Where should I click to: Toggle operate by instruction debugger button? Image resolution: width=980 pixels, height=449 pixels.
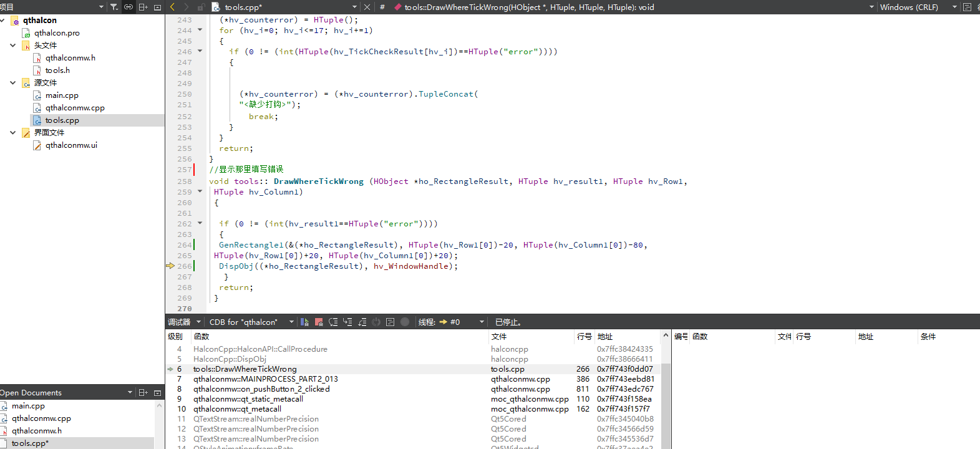tap(390, 322)
